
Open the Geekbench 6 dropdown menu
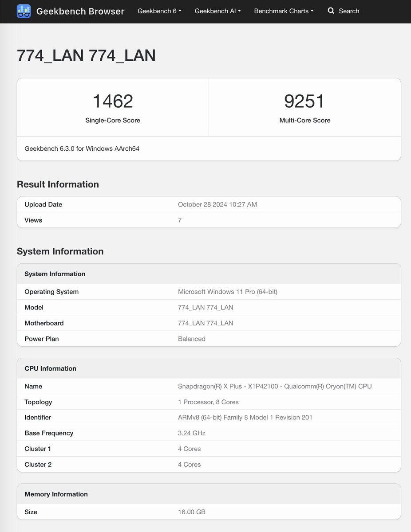[x=159, y=11]
